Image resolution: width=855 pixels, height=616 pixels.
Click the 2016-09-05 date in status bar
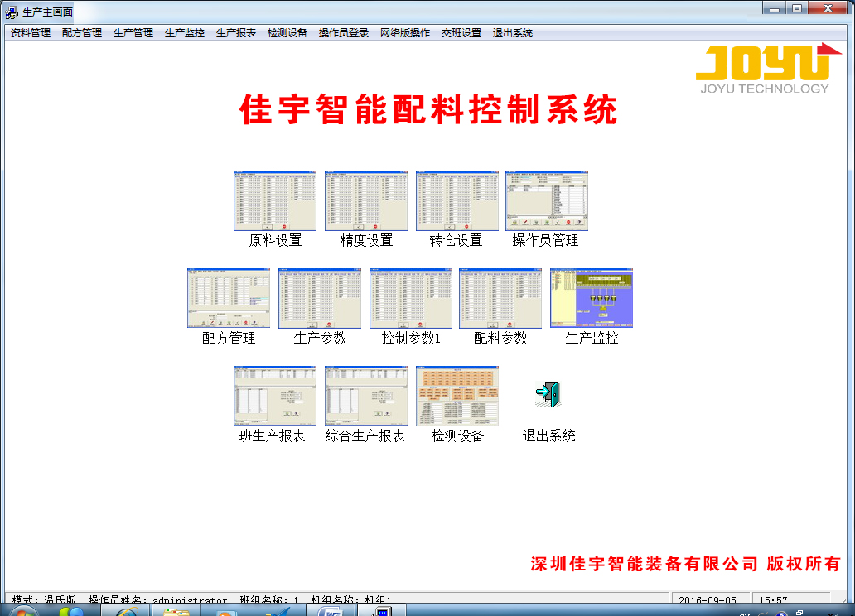[x=708, y=599]
